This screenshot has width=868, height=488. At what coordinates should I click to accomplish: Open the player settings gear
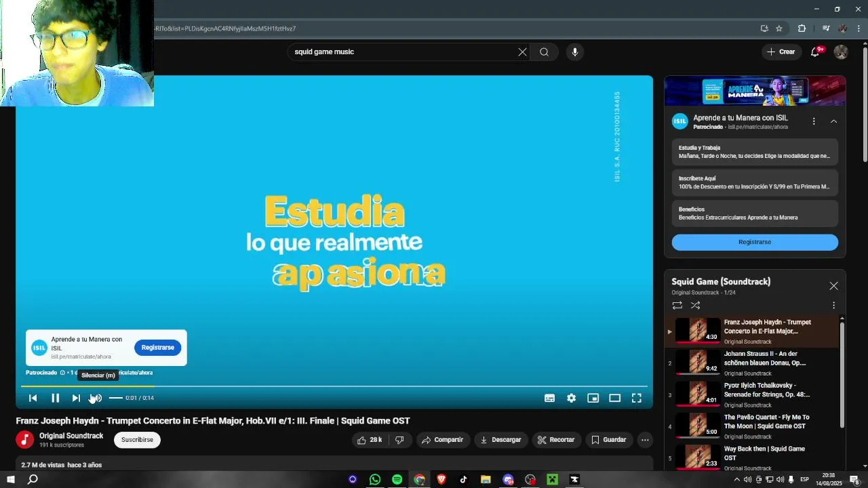click(x=571, y=399)
